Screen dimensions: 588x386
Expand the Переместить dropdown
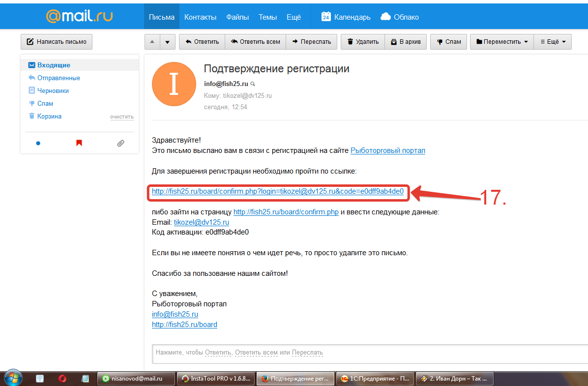pyautogui.click(x=502, y=42)
